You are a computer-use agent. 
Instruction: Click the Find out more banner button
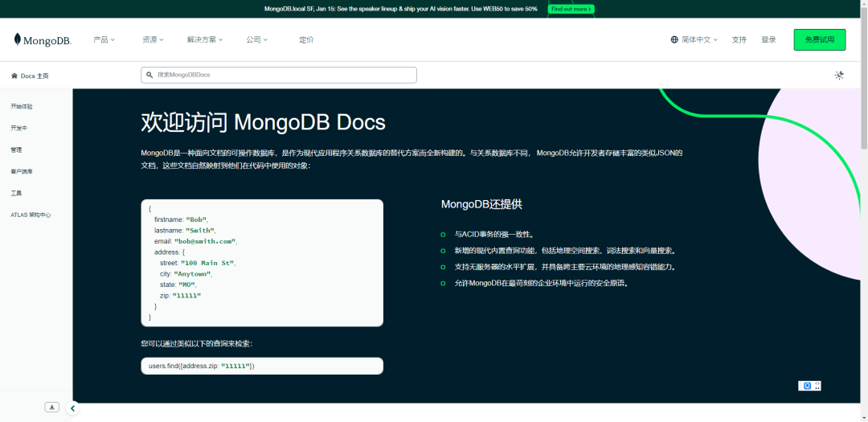[571, 9]
